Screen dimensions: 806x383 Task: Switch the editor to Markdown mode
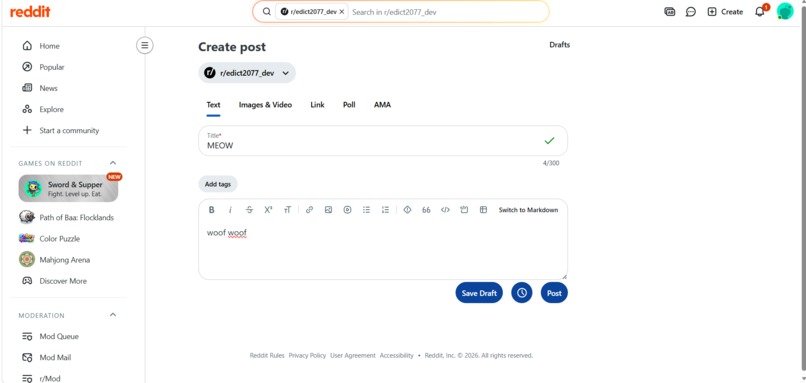coord(528,210)
